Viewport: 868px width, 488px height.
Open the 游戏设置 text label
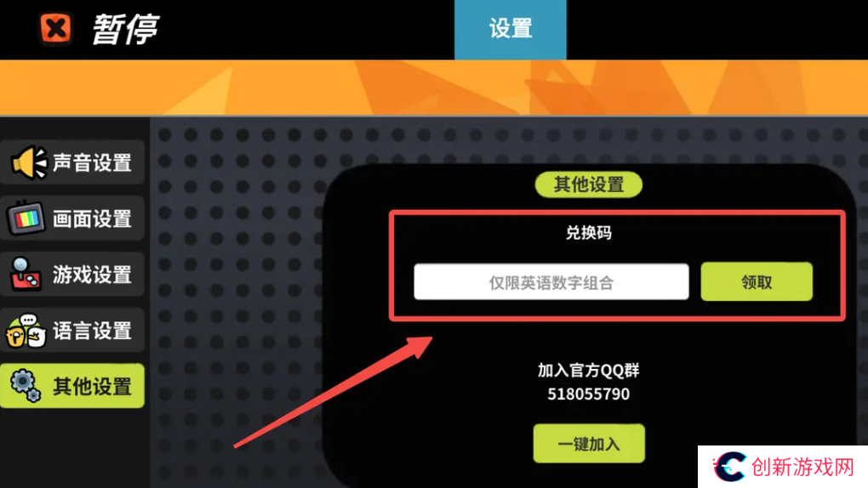coord(93,275)
